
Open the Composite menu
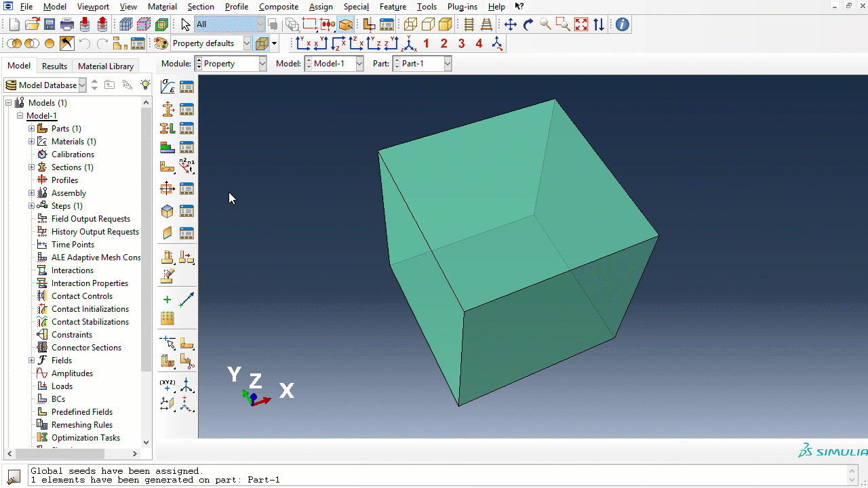tap(279, 7)
